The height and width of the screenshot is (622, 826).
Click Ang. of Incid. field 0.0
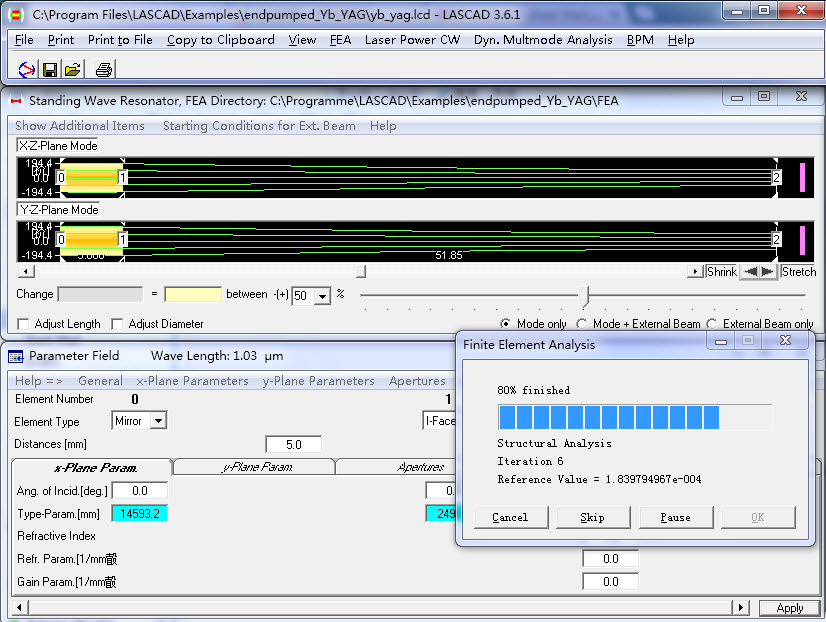pyautogui.click(x=140, y=491)
